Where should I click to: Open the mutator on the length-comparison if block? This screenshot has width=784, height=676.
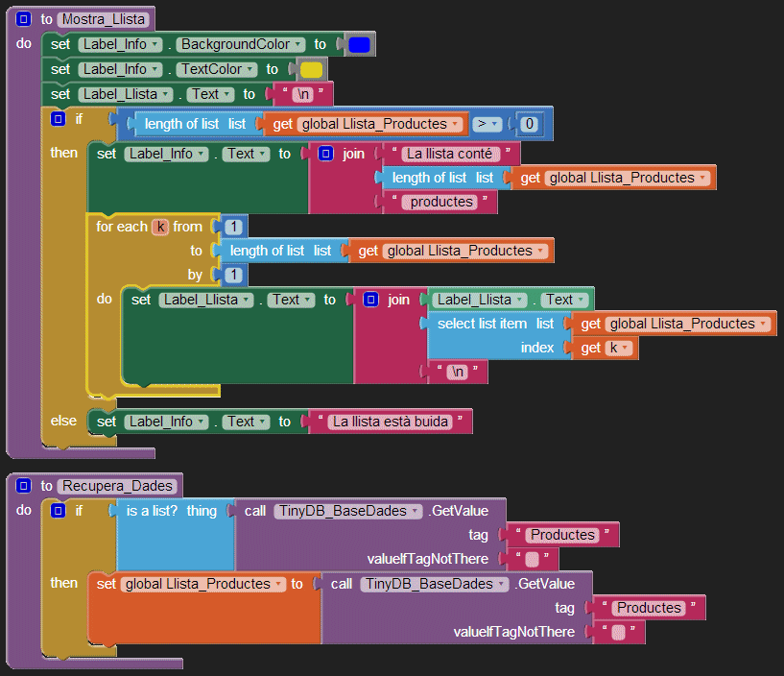(x=58, y=119)
